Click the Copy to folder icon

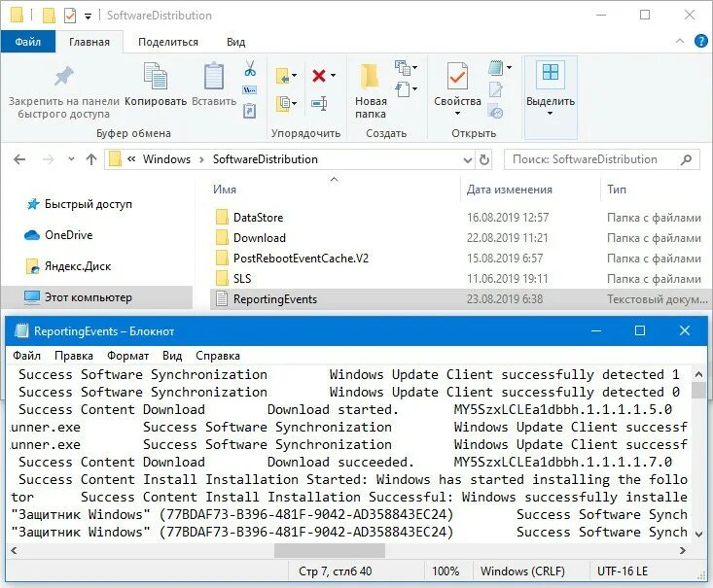[282, 104]
